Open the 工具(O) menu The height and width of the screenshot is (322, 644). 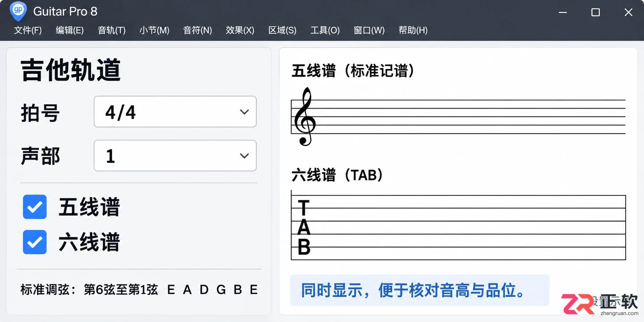pos(325,30)
